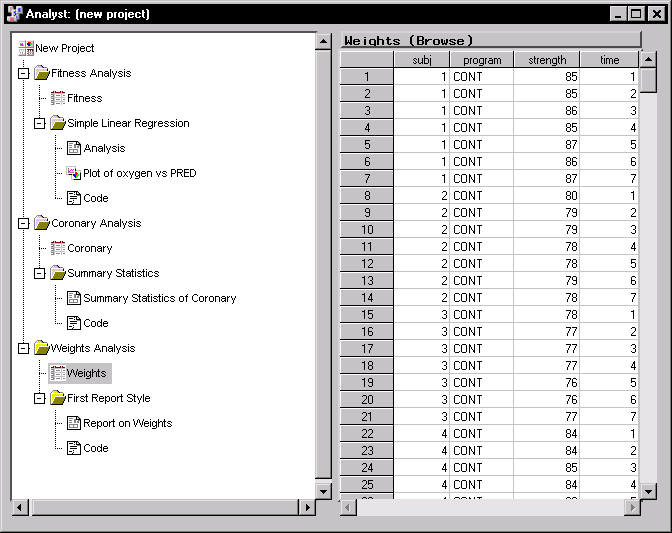672x533 pixels.
Task: Click the program column header
Action: tap(482, 60)
